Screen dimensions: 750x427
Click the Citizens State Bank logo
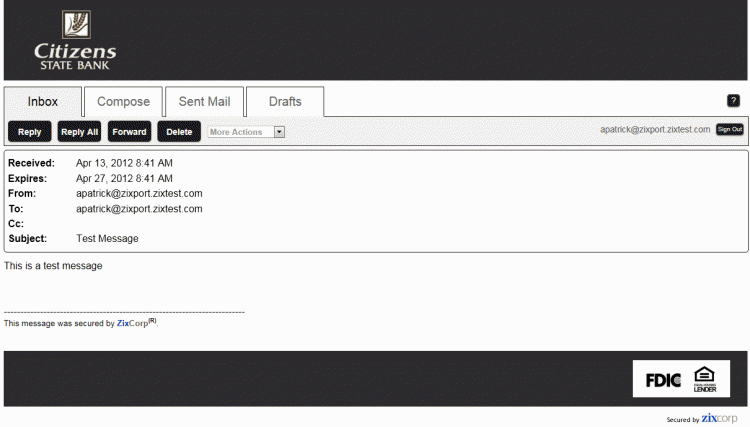point(75,40)
